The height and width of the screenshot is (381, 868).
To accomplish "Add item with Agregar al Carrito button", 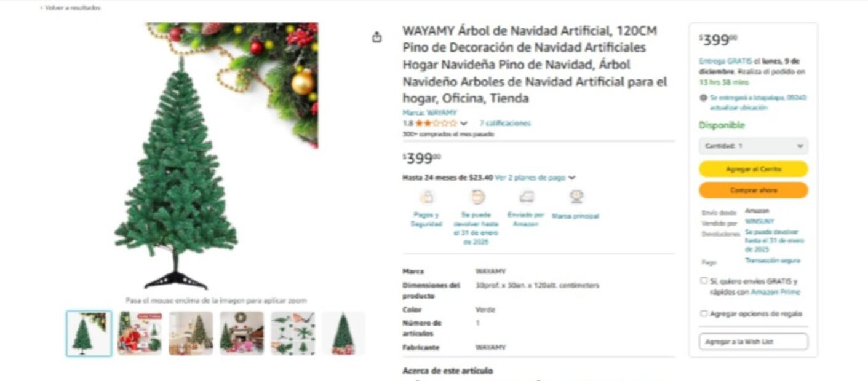I will pyautogui.click(x=753, y=169).
